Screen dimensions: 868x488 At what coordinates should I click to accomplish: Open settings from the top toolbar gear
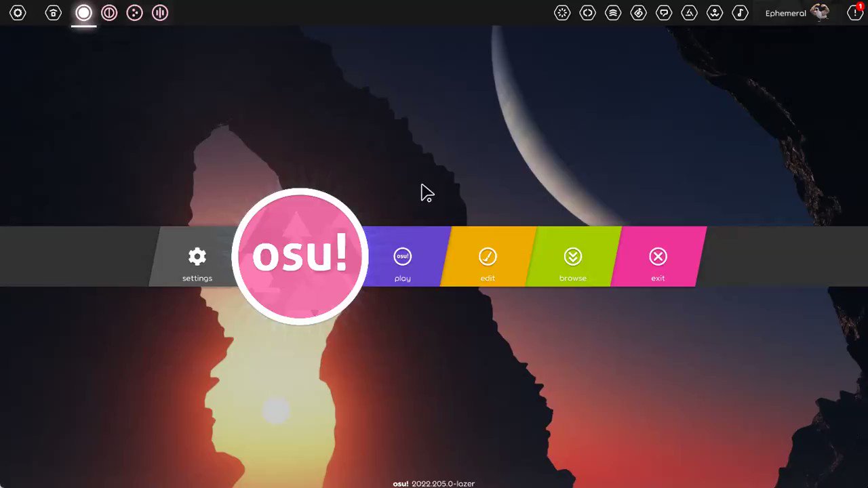click(x=18, y=13)
